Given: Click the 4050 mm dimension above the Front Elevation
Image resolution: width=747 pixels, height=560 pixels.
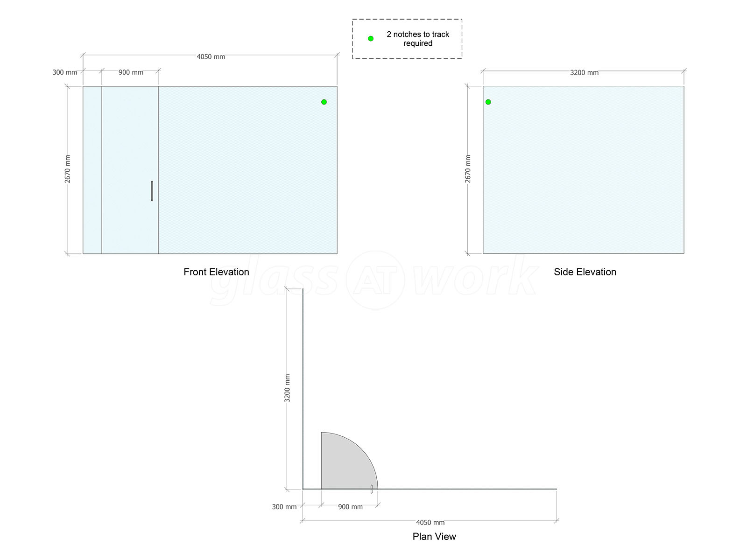Looking at the screenshot, I should coord(211,57).
